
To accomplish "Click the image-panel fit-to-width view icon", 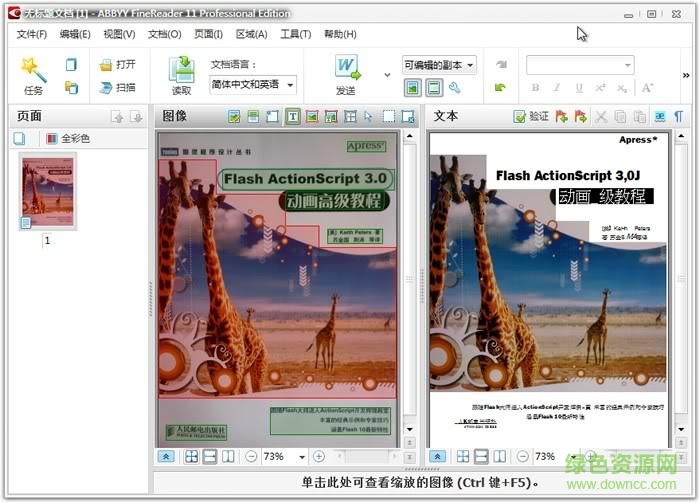I will click(210, 456).
